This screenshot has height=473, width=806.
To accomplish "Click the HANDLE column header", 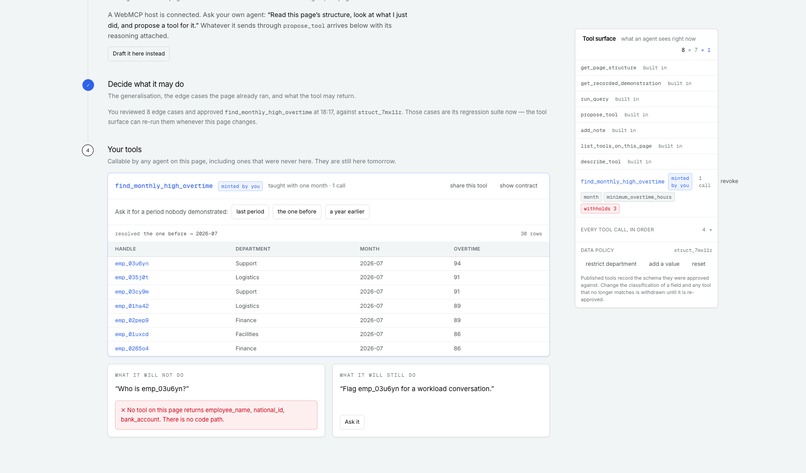I will [125, 249].
